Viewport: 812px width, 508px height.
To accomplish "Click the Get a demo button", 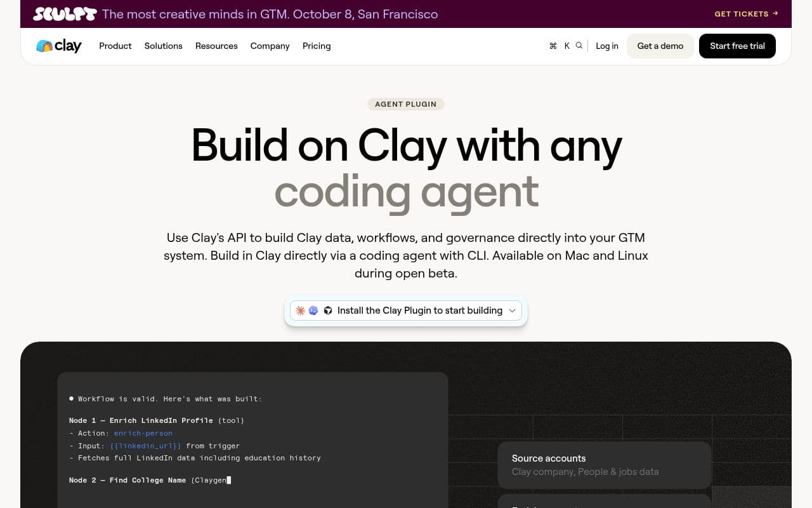I will pos(660,46).
